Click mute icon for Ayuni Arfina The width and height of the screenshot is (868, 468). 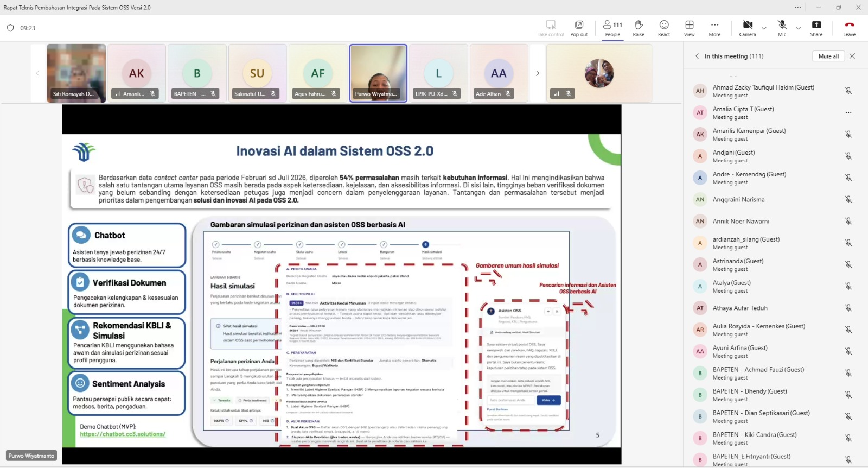click(848, 351)
